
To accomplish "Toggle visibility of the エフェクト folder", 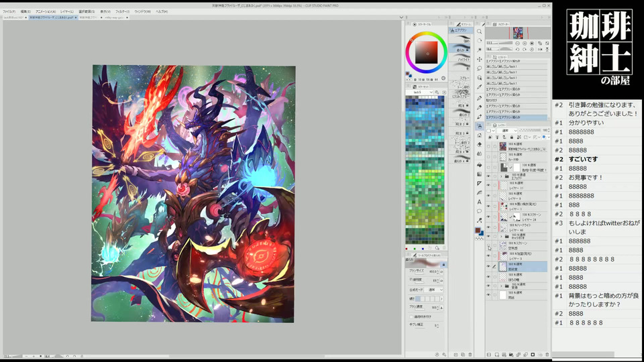I will [488, 176].
